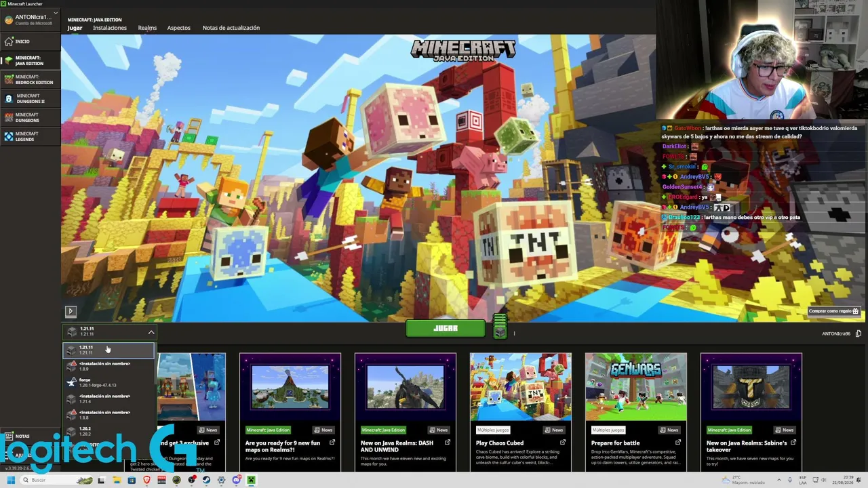Switch to the Jugar tab

(x=75, y=28)
